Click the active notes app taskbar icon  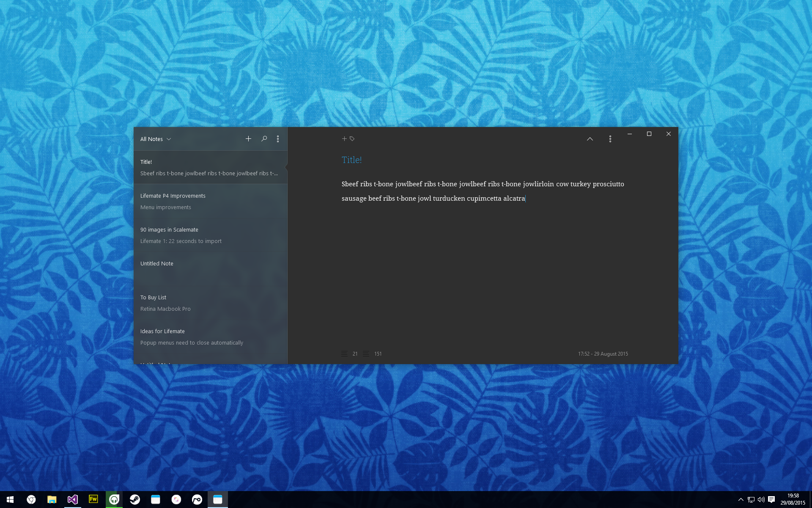point(218,500)
